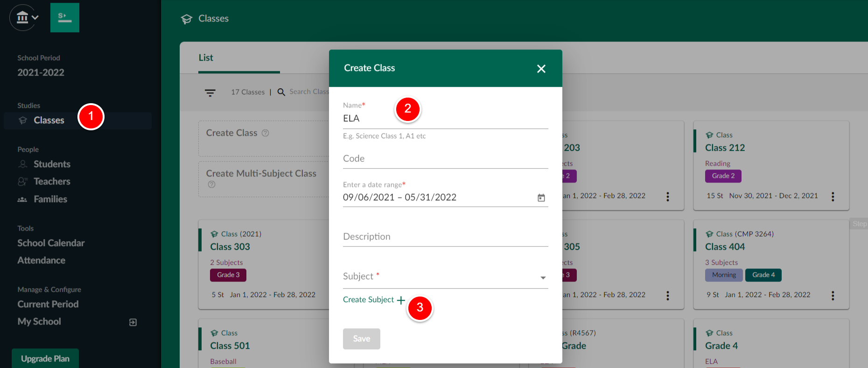Click the Search Class field
Screen dimensions: 868x368
tap(309, 92)
